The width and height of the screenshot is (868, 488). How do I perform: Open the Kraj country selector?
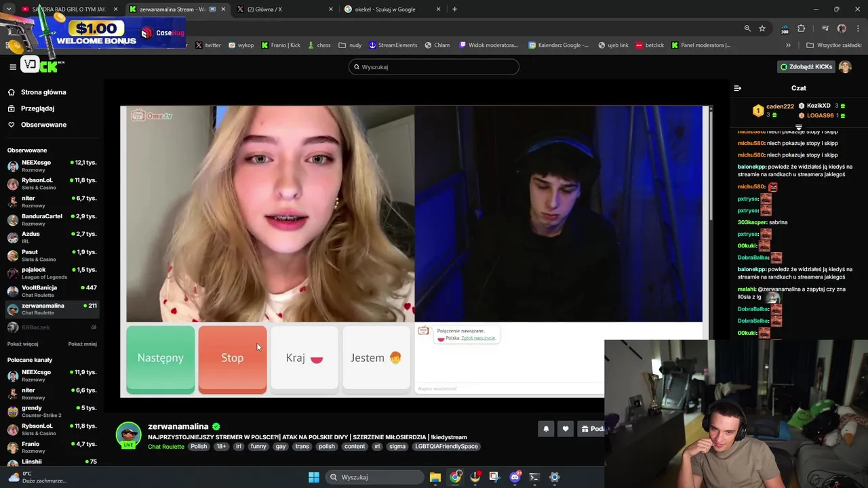[x=304, y=359]
